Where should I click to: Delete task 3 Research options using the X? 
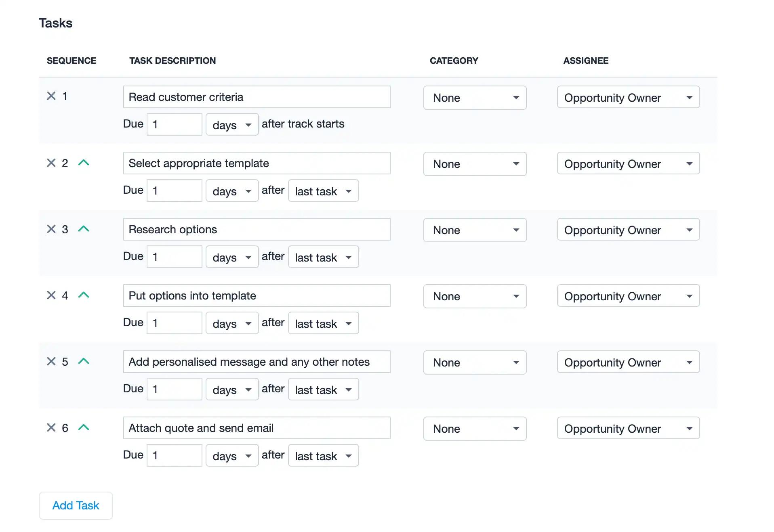51,229
